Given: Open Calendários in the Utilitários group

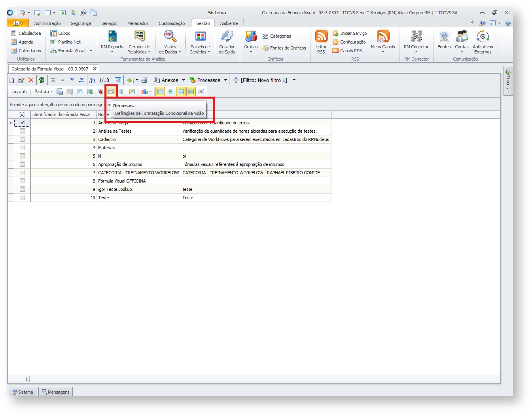Looking at the screenshot, I should [26, 51].
